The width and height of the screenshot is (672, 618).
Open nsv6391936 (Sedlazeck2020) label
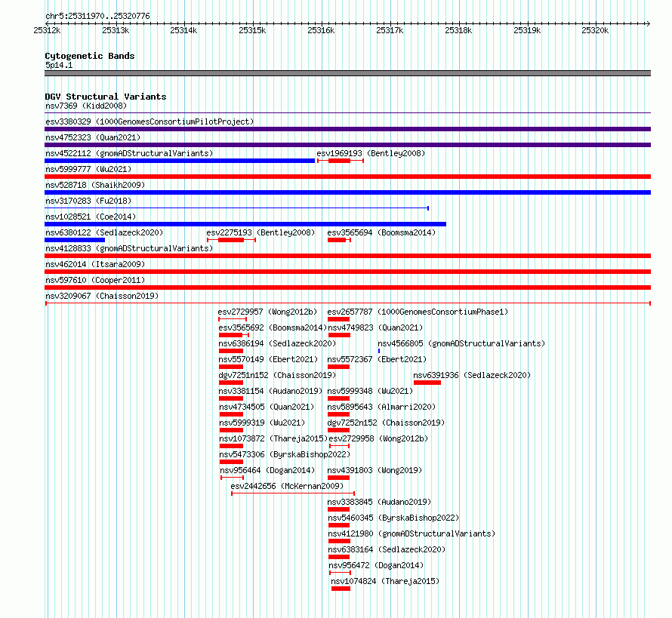(x=472, y=375)
